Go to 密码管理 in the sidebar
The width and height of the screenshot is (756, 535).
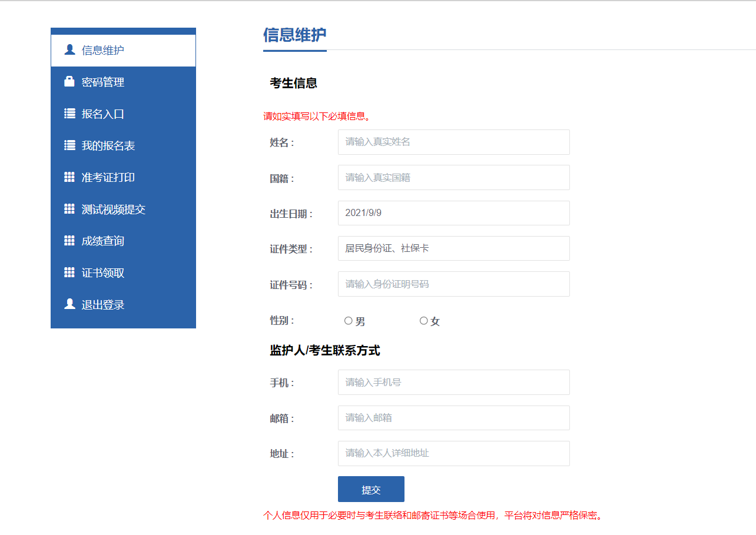[123, 82]
